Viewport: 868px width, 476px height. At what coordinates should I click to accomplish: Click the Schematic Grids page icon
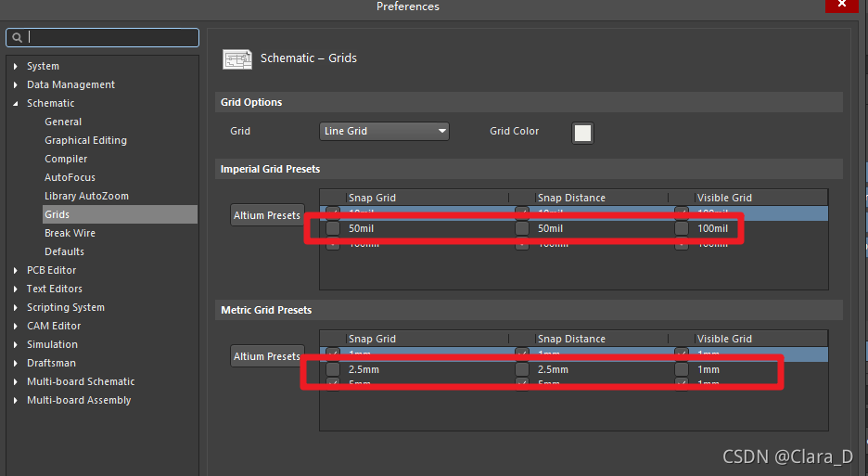pyautogui.click(x=237, y=58)
